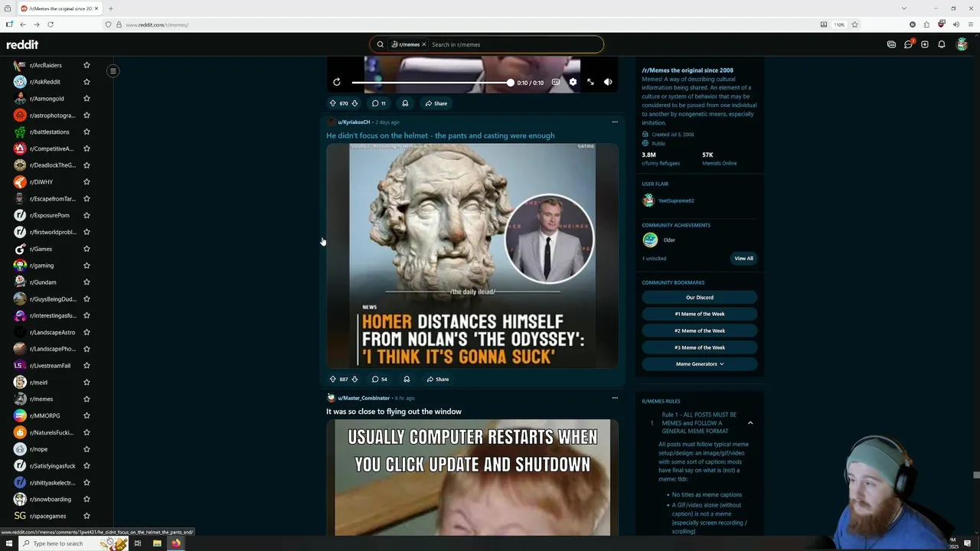This screenshot has height=551, width=980.
Task: Upvote the post with 670 votes
Action: point(333,103)
